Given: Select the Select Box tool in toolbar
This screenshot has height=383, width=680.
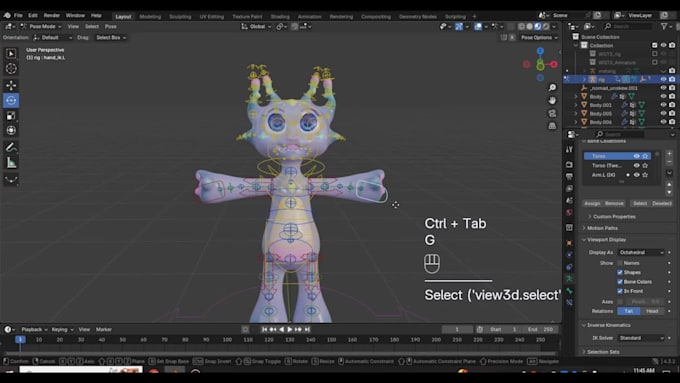Looking at the screenshot, I should [x=11, y=54].
